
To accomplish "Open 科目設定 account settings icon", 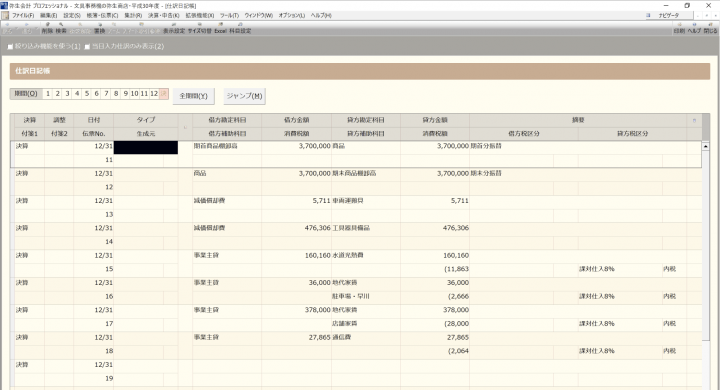I will click(240, 28).
